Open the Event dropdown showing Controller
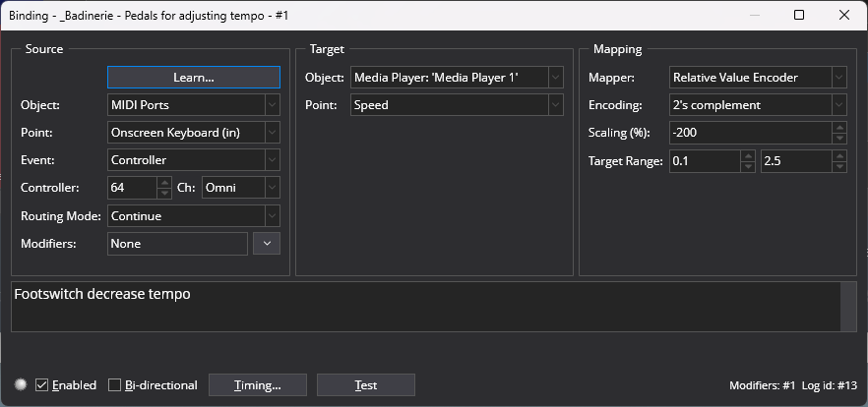This screenshot has width=868, height=407. [193, 159]
